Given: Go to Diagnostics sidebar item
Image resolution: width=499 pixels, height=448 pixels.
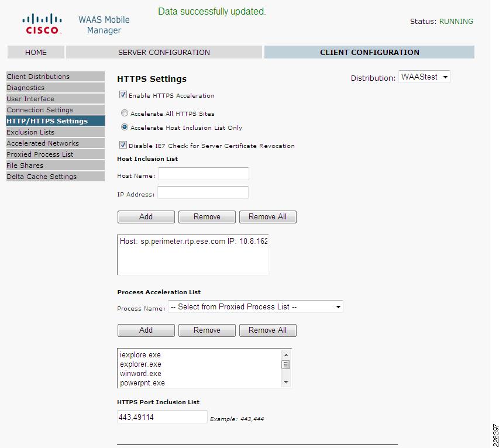Looking at the screenshot, I should [56, 88].
